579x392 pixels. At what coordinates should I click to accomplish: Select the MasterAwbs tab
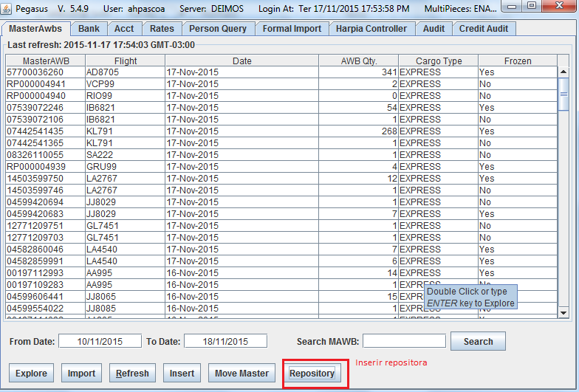[x=35, y=29]
